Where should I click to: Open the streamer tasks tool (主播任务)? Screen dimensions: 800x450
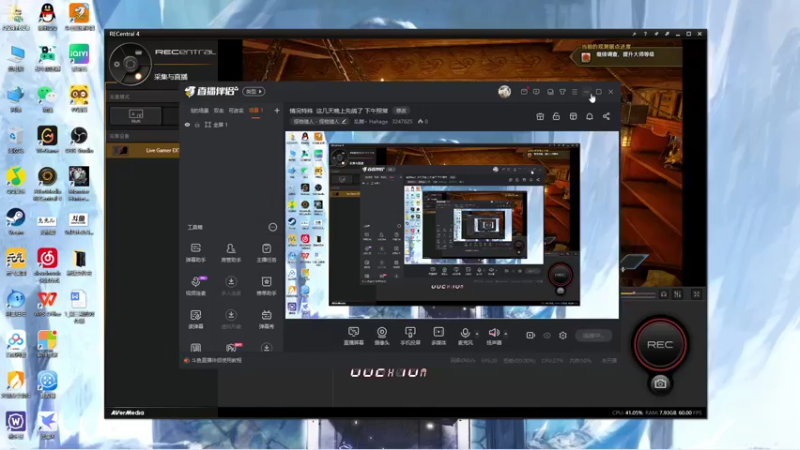coord(266,253)
